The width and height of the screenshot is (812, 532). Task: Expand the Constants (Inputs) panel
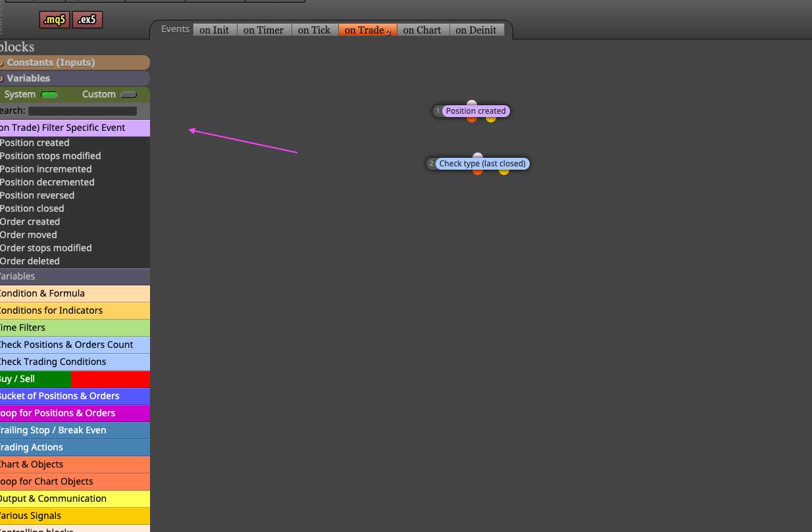(75, 62)
